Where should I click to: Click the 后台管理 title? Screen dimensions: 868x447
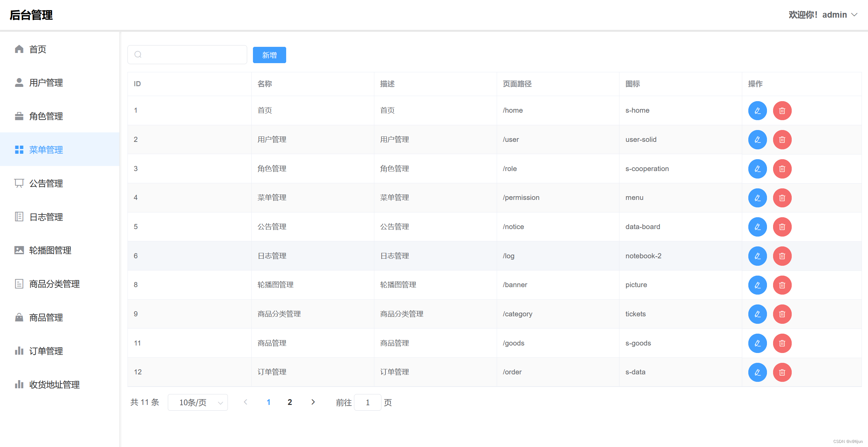coord(31,15)
